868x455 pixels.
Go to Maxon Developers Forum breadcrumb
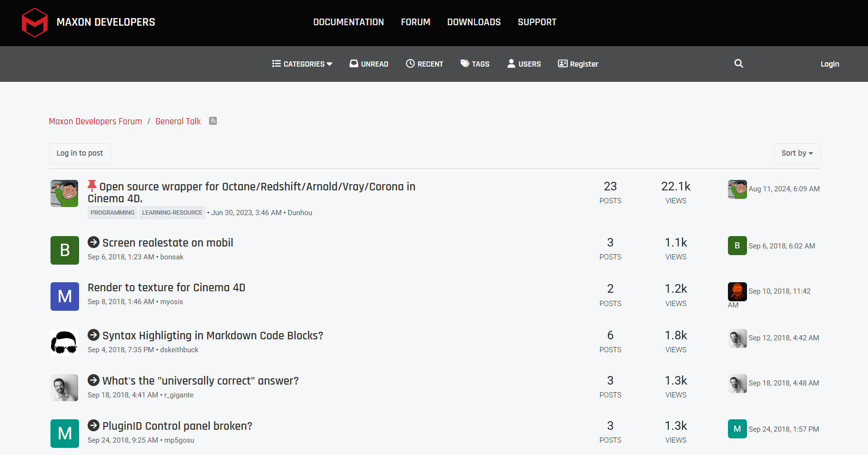95,121
